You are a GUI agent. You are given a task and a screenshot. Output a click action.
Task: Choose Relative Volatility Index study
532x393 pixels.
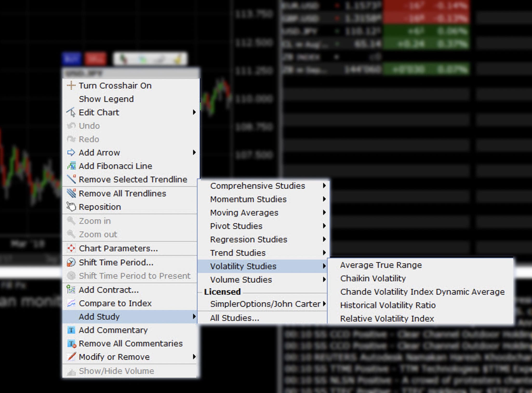coord(387,319)
